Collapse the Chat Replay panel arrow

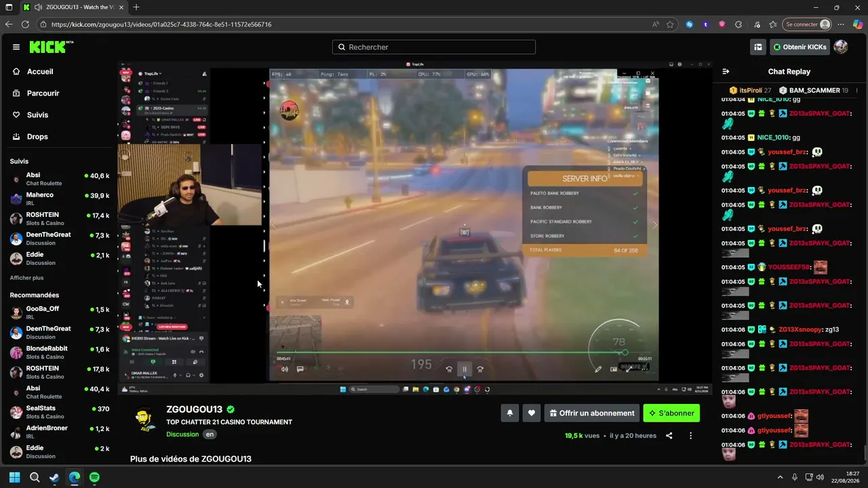coord(726,71)
